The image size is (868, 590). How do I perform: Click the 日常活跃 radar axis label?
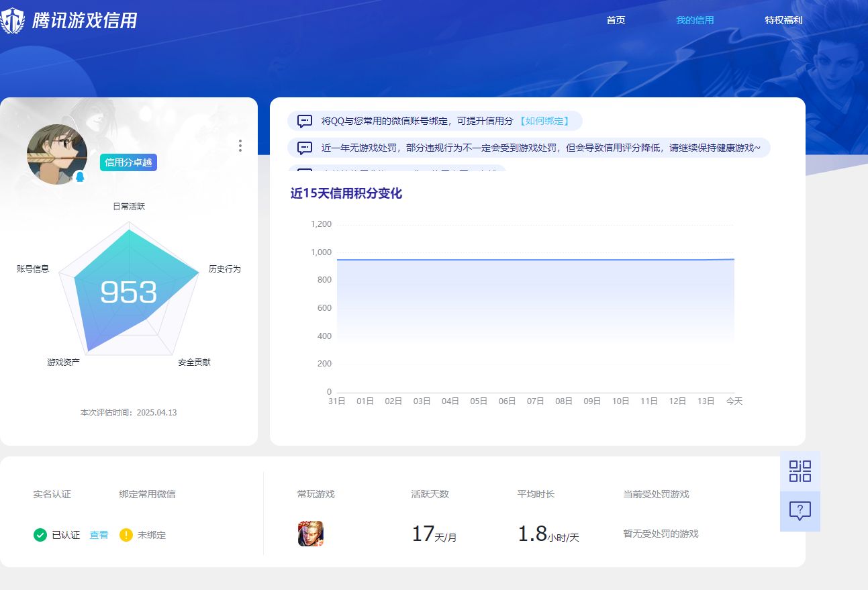pyautogui.click(x=129, y=207)
